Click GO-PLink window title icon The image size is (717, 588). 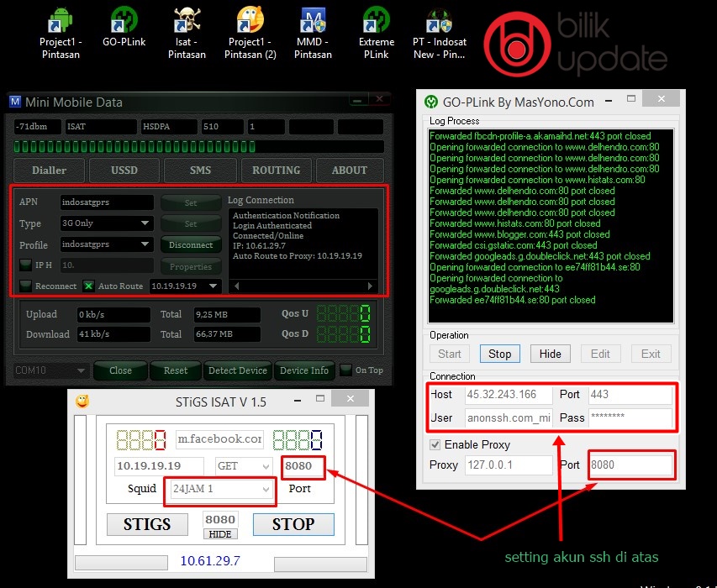pos(430,102)
